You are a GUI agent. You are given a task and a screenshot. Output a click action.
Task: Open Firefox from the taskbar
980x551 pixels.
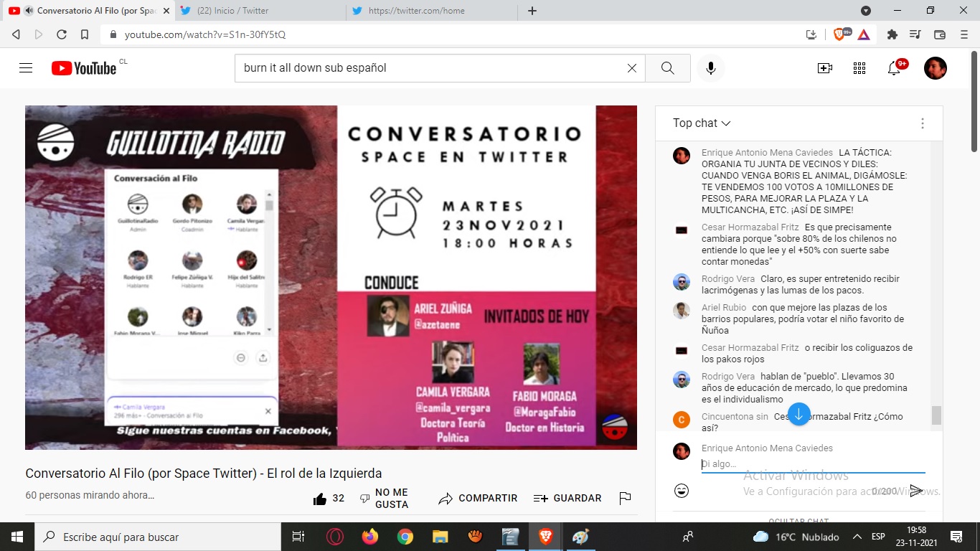coord(370,537)
